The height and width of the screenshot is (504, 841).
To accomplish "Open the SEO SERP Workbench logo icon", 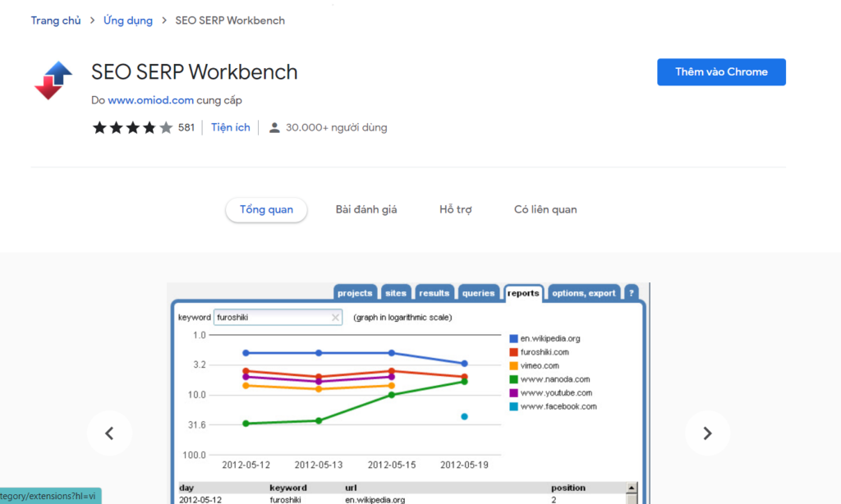I will [x=53, y=80].
